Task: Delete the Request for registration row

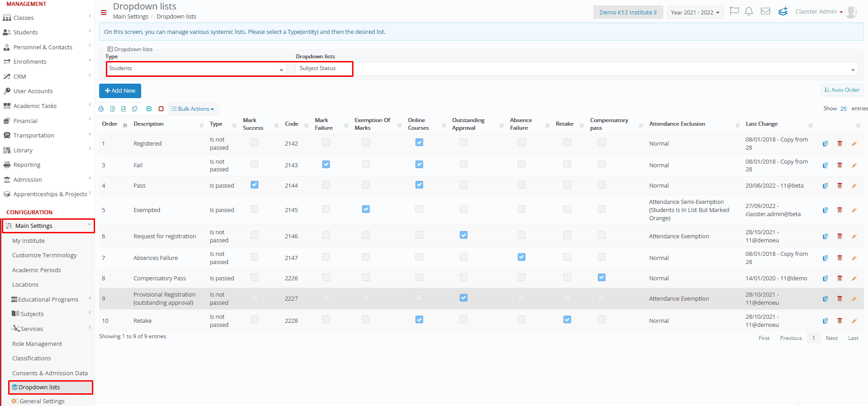Action: tap(840, 236)
